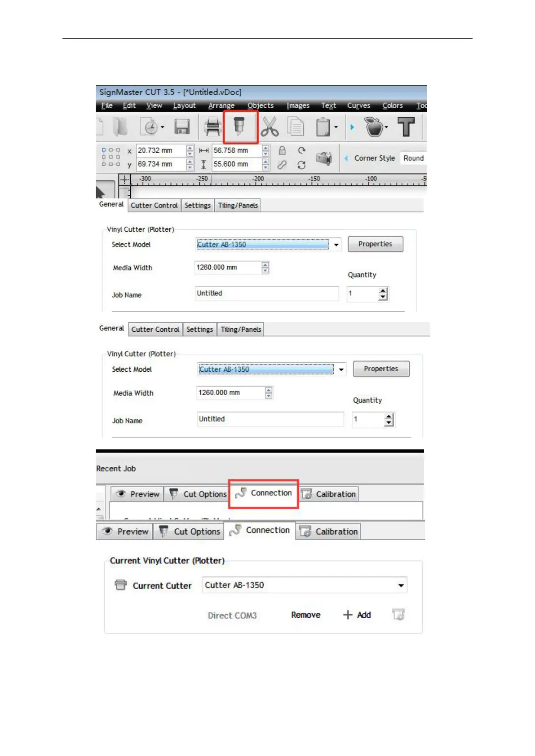Switch to the highlighted Connection tab
The width and height of the screenshot is (535, 756).
pos(264,493)
